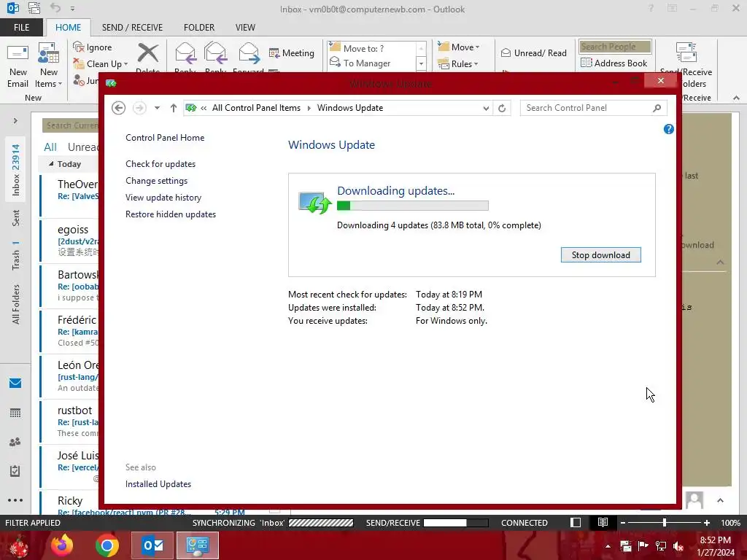Click Reply All envelope icon in Outlook
The image size is (747, 560).
215,52
